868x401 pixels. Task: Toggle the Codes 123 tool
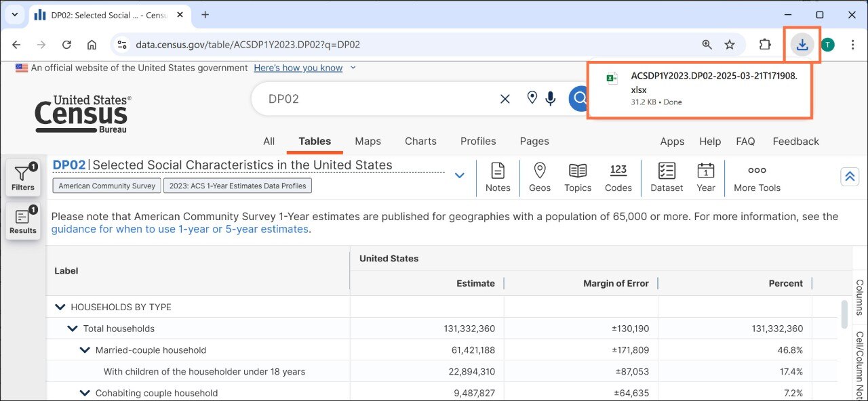click(x=618, y=177)
